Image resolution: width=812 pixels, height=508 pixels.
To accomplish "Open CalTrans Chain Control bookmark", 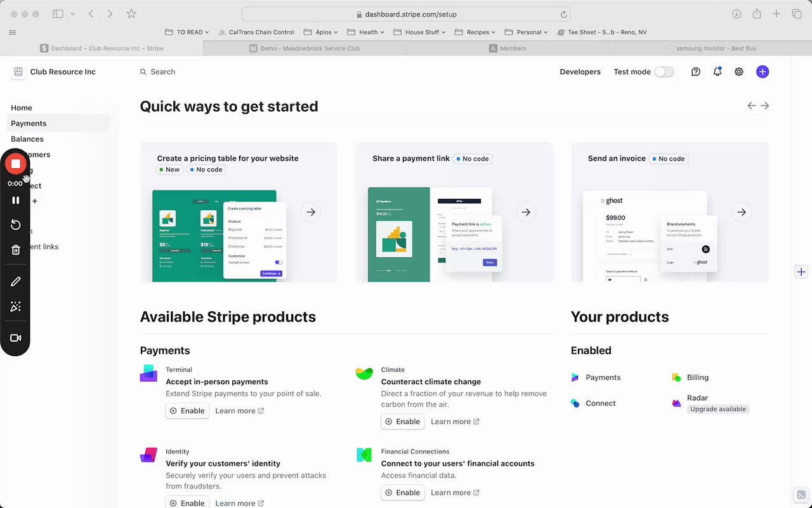I will [256, 32].
